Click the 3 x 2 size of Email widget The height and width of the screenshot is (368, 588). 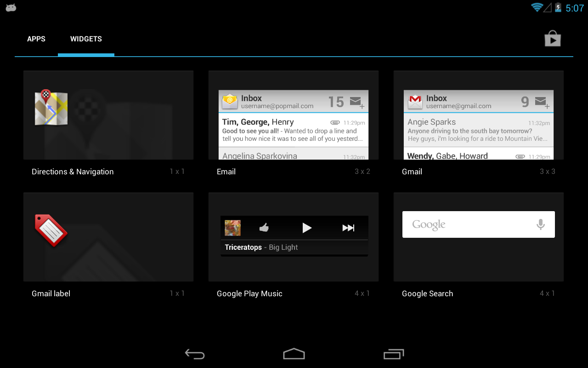coord(362,172)
